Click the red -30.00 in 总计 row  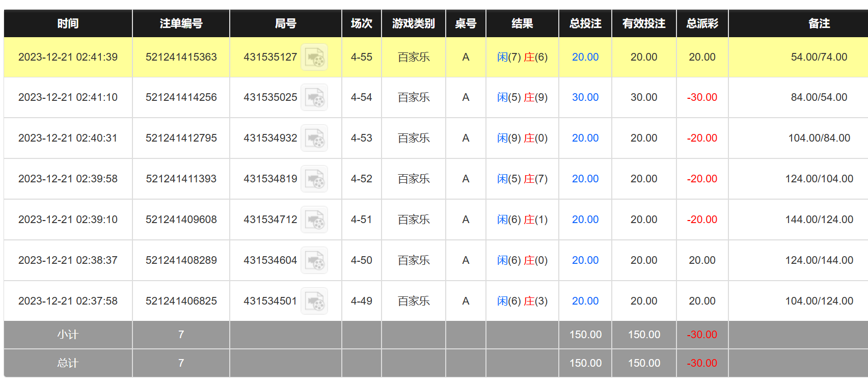[702, 363]
